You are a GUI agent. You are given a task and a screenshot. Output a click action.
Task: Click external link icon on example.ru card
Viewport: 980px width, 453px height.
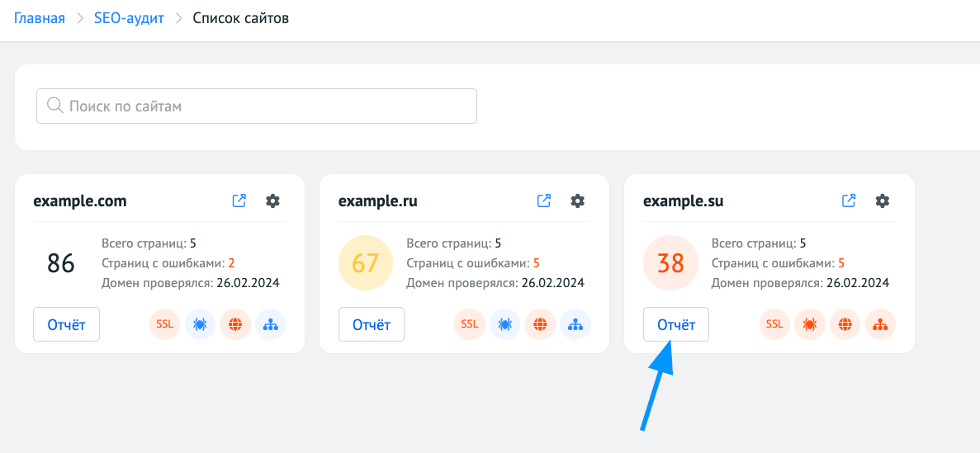[x=544, y=201]
